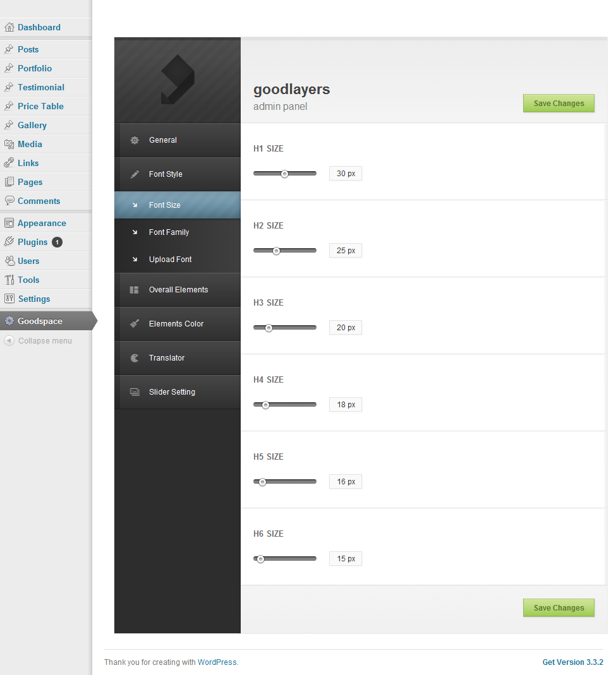Click the top Save Changes button
This screenshot has height=675, width=616.
coord(559,104)
